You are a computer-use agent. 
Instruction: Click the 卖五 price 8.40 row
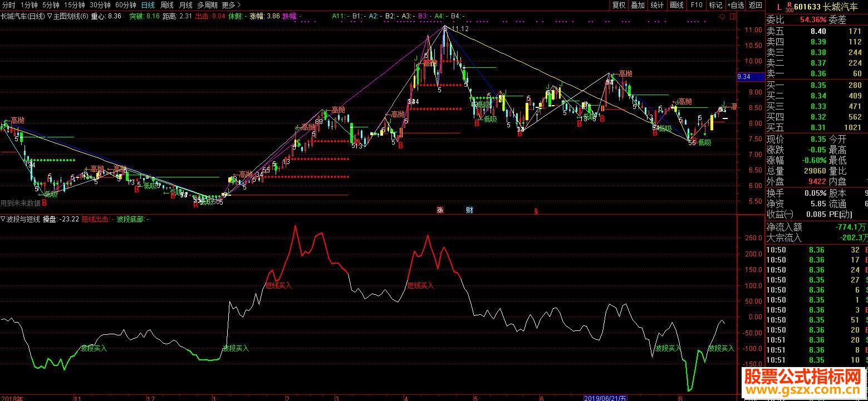[817, 31]
